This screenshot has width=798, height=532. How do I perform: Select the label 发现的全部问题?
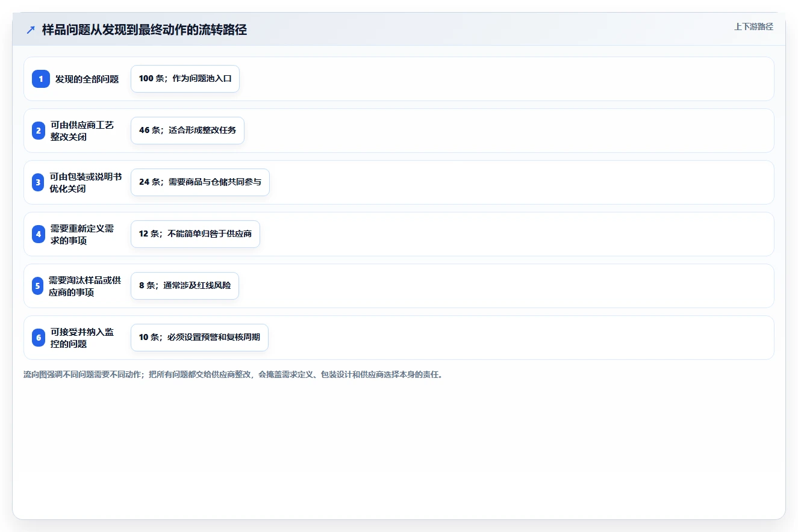pyautogui.click(x=87, y=79)
